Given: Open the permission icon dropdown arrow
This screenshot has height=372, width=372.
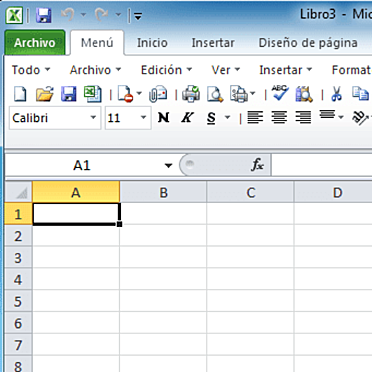Looking at the screenshot, I should [139, 94].
